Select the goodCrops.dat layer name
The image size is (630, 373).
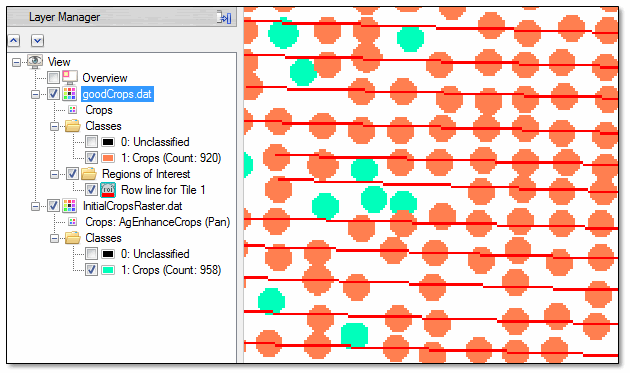click(117, 94)
